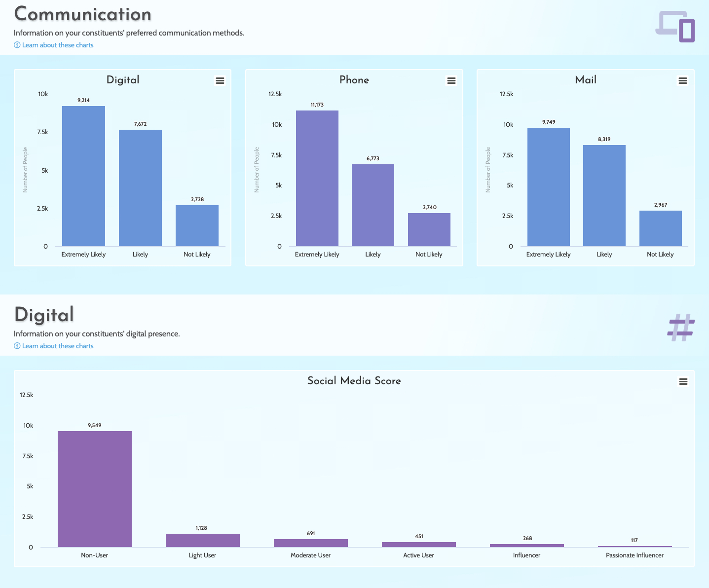The image size is (709, 588).
Task: Click the screens icon beside Communication header
Action: tap(675, 27)
